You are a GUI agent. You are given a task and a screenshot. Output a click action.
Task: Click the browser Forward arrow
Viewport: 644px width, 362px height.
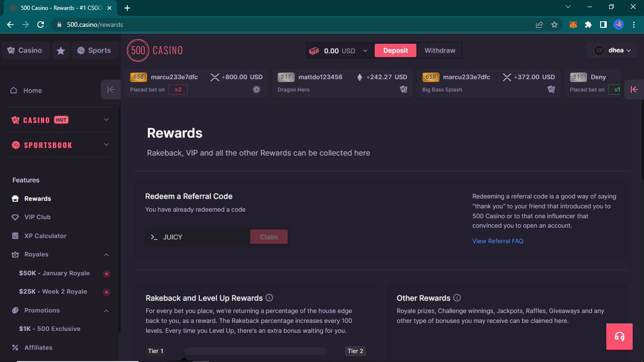[25, 25]
